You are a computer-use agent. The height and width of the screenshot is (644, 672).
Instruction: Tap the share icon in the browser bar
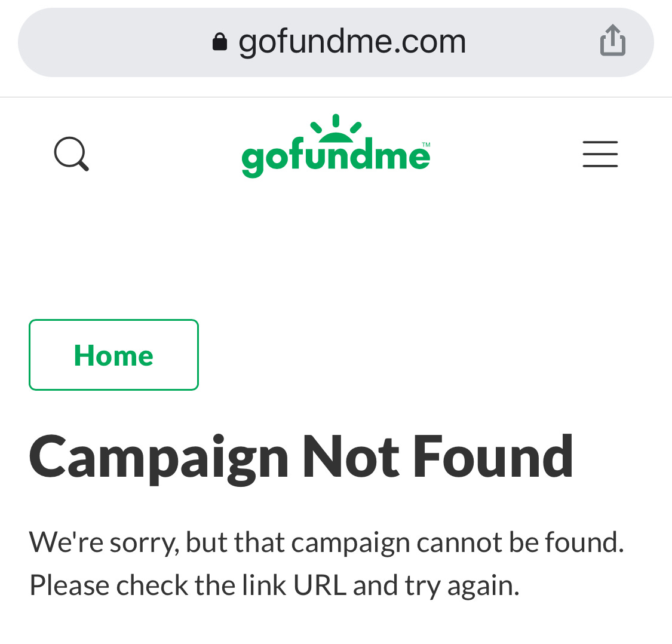(x=612, y=40)
